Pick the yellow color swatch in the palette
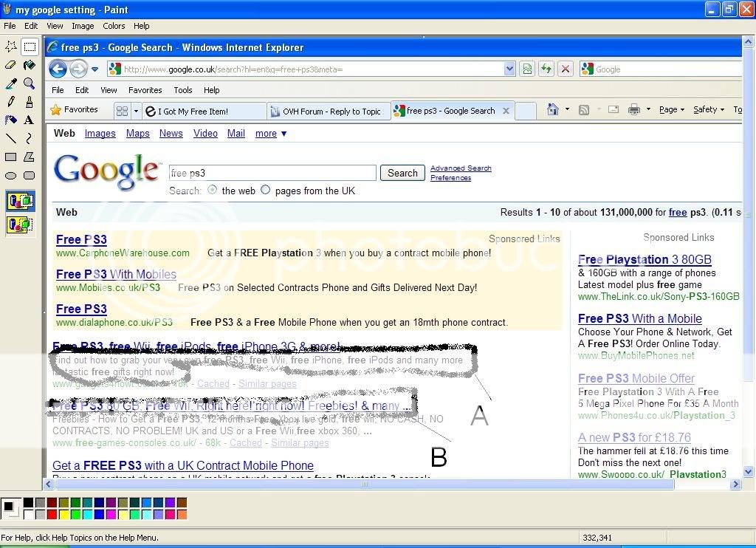This screenshot has width=756, height=548. pos(63,515)
